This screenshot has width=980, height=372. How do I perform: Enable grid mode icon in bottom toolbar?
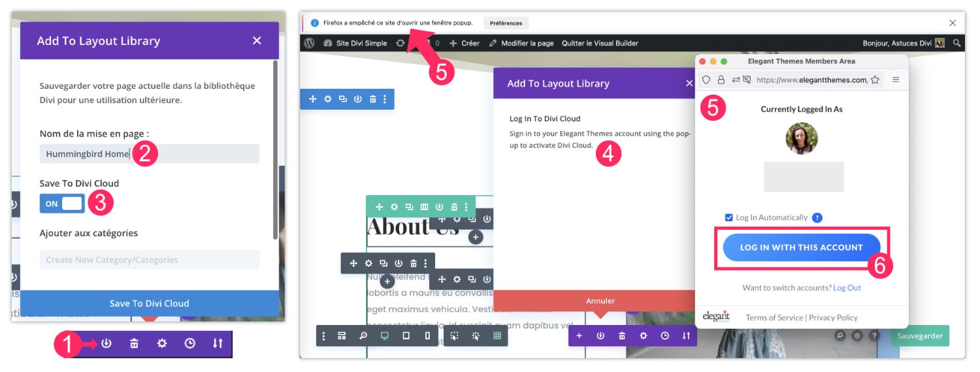pyautogui.click(x=497, y=335)
